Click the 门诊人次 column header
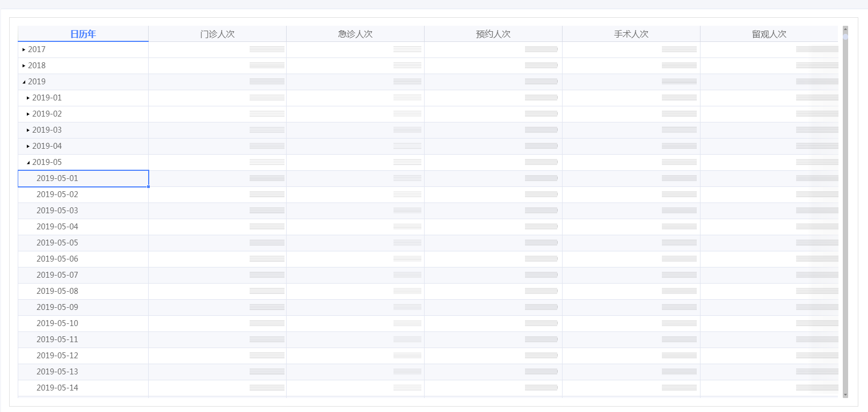This screenshot has height=412, width=868. [x=217, y=34]
